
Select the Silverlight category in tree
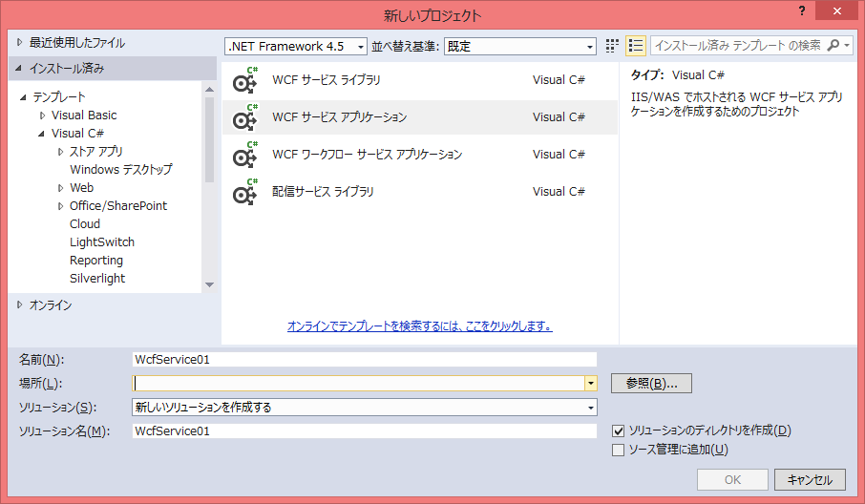[97, 278]
